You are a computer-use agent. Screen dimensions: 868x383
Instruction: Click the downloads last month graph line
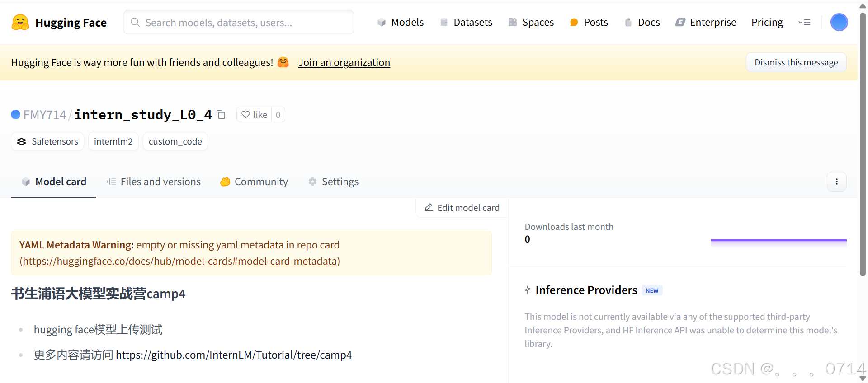tap(778, 240)
